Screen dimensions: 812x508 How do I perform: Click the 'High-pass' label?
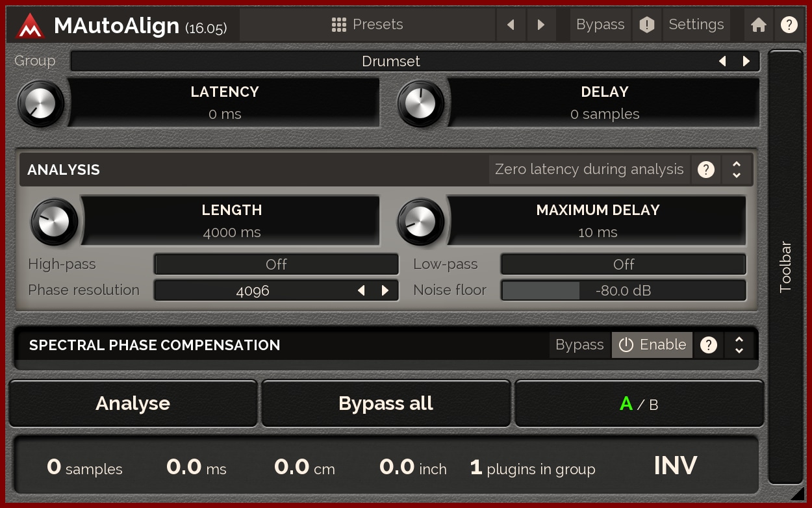62,264
